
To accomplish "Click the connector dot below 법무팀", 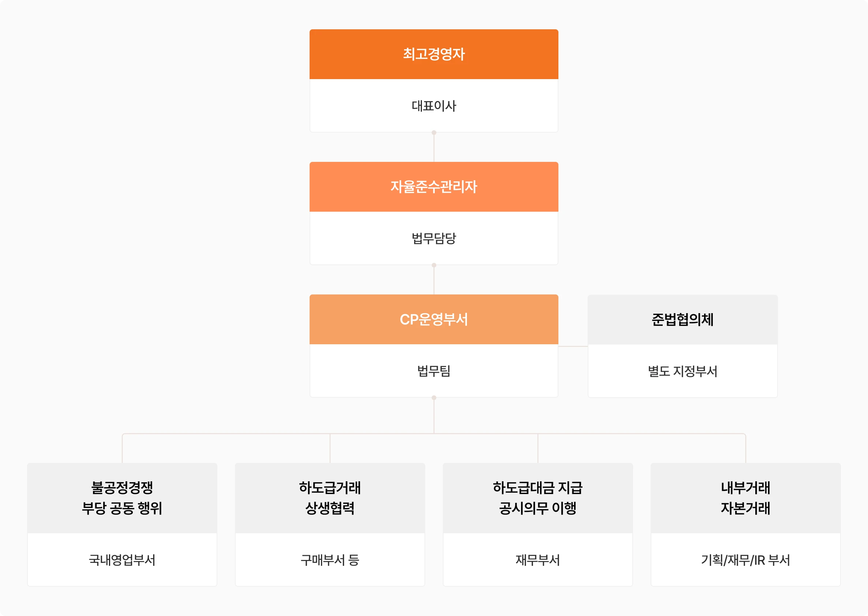I will coord(434,398).
